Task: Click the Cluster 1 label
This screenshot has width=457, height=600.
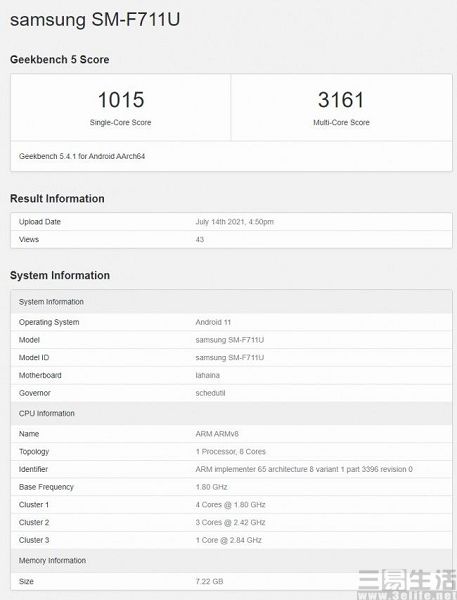Action: click(x=34, y=505)
